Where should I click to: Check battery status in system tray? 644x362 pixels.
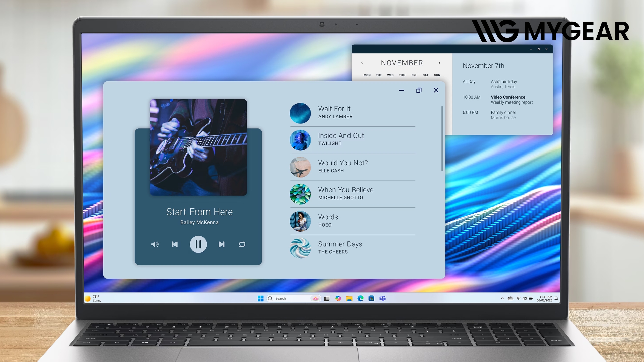pos(531,298)
